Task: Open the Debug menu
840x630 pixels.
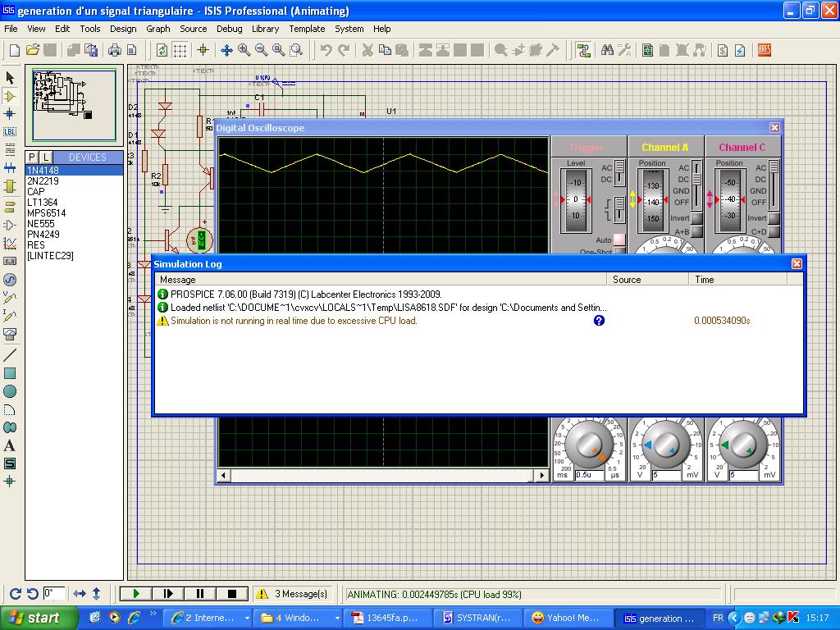Action: 229,29
